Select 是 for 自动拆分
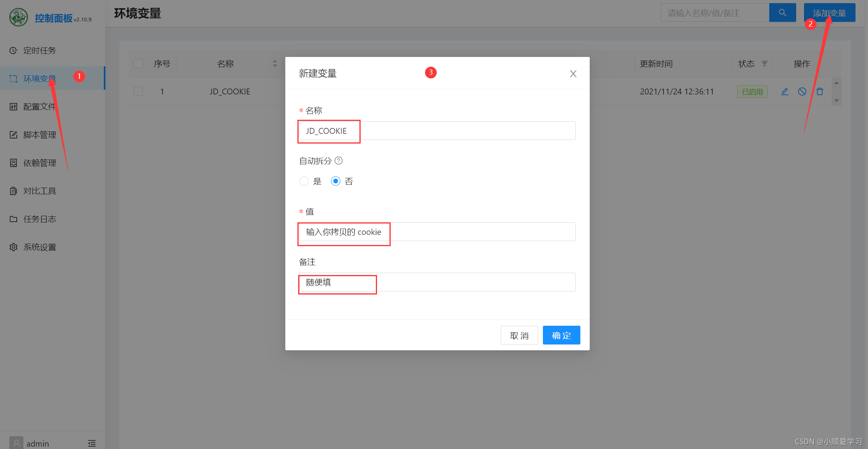Viewport: 868px width, 449px height. pos(304,181)
